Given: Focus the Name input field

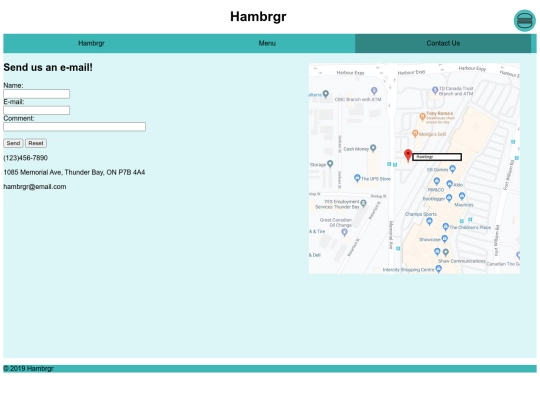Looking at the screenshot, I should coord(37,94).
